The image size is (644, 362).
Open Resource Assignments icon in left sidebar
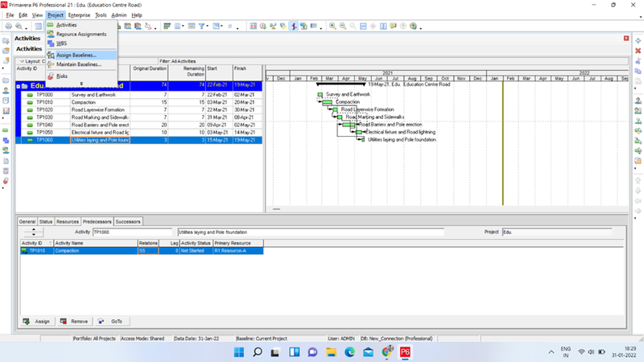pyautogui.click(x=6, y=150)
